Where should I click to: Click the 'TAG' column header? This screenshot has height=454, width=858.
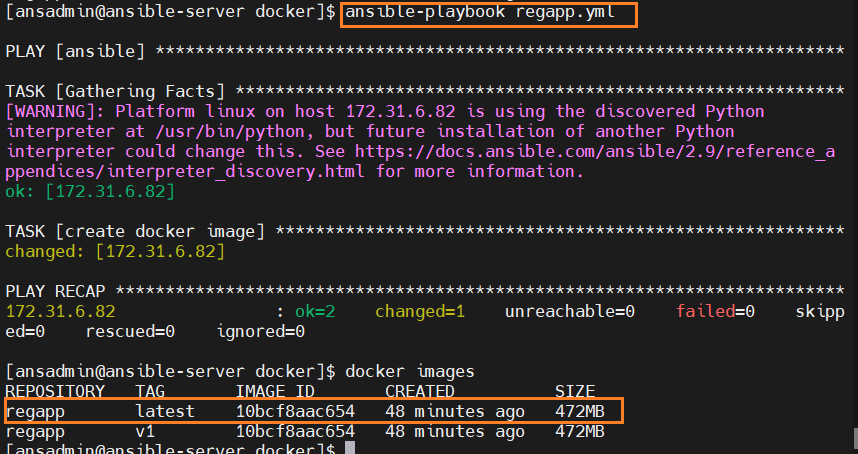coord(150,392)
